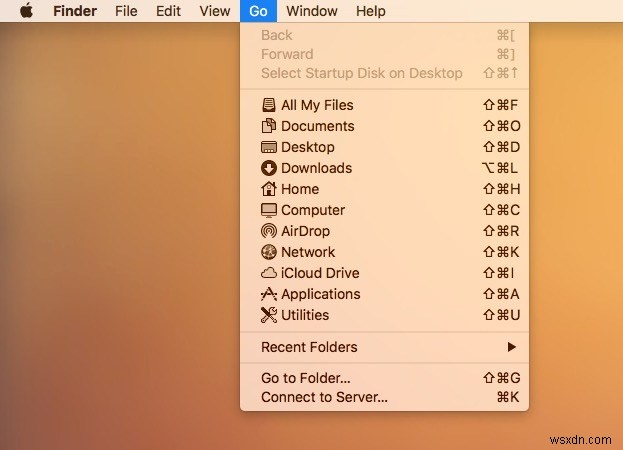Viewport: 623px width, 450px height.
Task: Click the ⇧⌘R shortcut for AirDrop
Action: click(x=501, y=231)
